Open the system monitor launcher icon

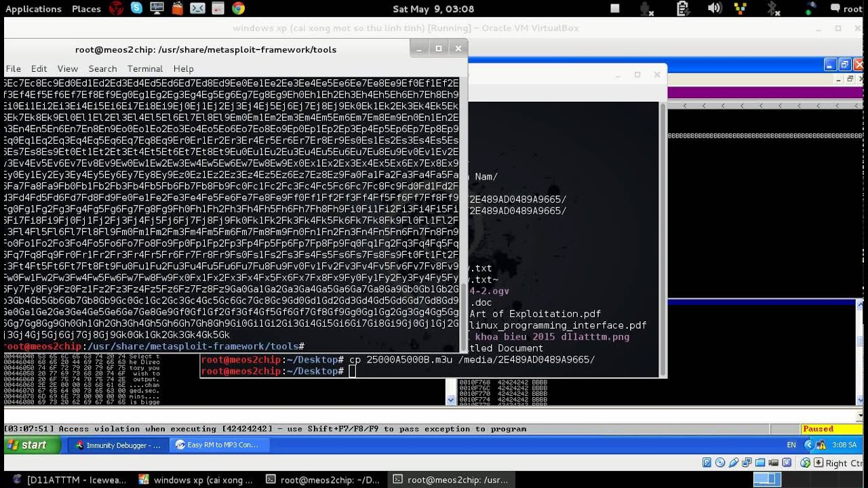157,9
